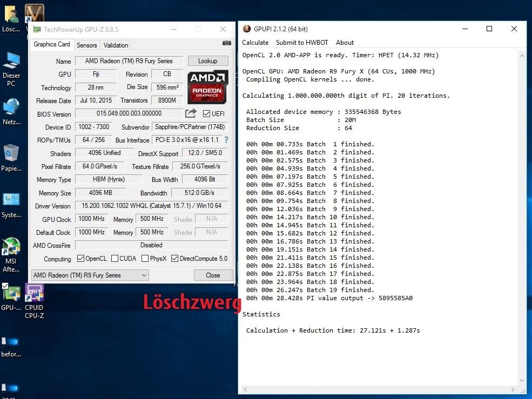Switch to the Sensors tab
Screen dimensions: 532x399
pyautogui.click(x=86, y=45)
